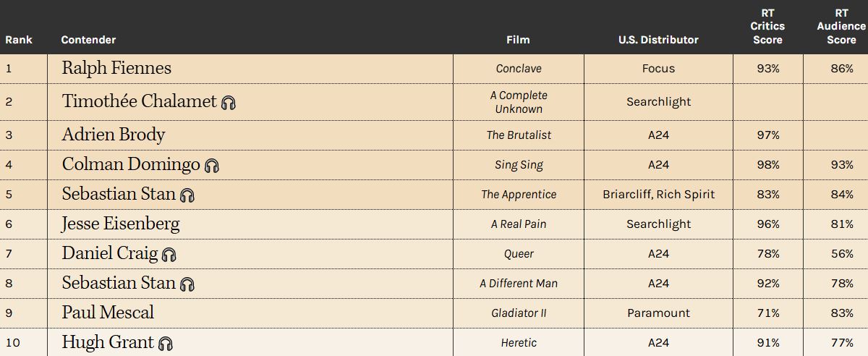Click headphones icon beside Timothée Chalamet
868x356 pixels.
pos(229,103)
